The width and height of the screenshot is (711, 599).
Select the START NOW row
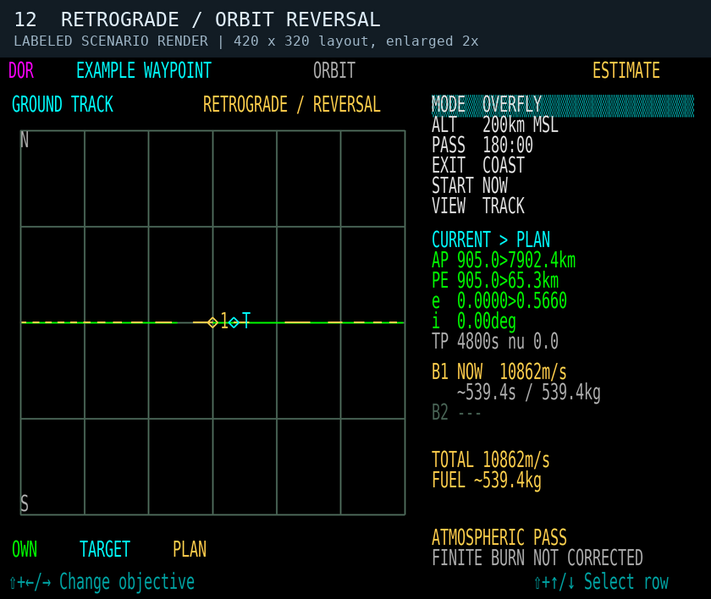click(x=470, y=185)
